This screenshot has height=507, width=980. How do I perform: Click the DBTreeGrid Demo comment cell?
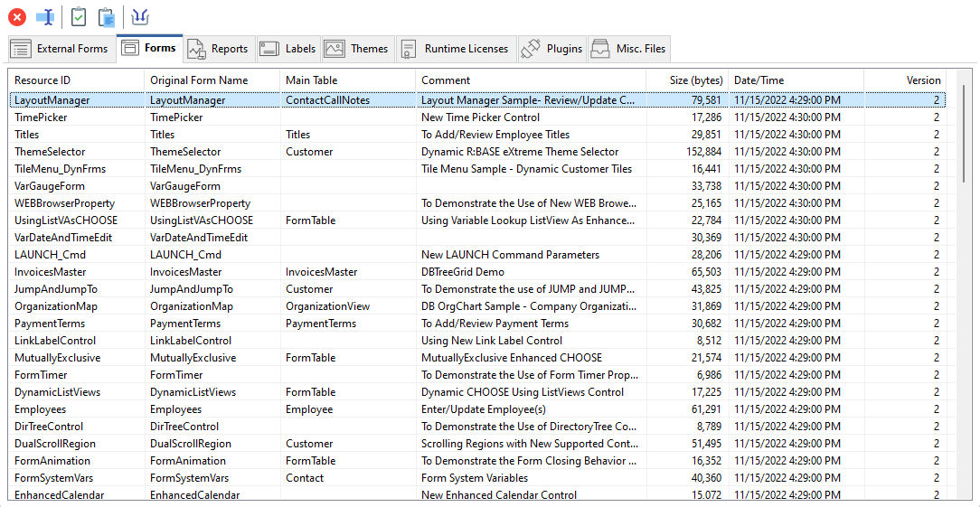463,272
